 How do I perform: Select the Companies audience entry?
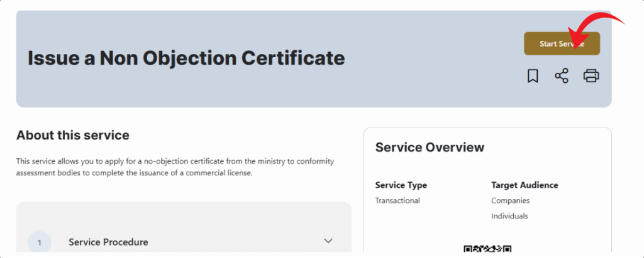point(510,201)
